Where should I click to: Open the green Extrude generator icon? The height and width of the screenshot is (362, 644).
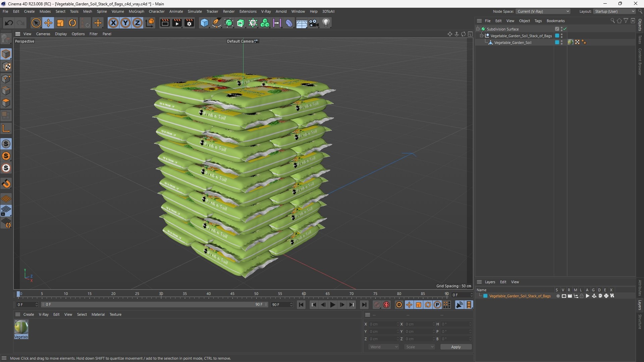241,23
